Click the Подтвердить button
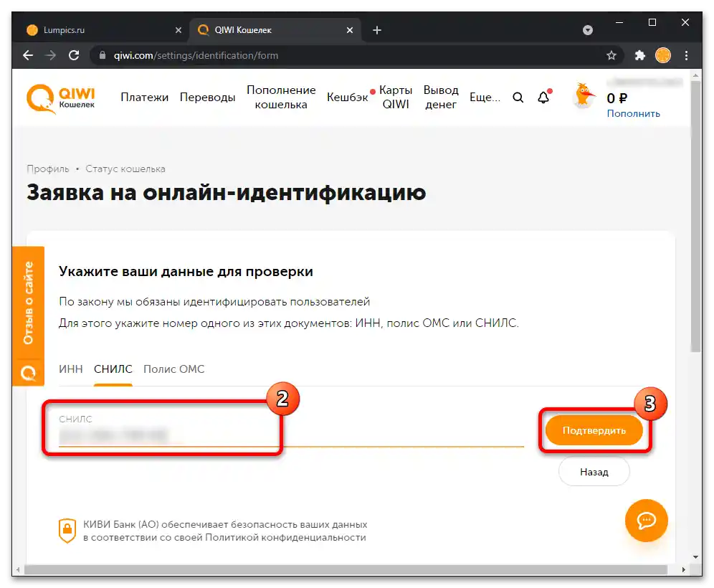The height and width of the screenshot is (588, 714). (x=594, y=430)
